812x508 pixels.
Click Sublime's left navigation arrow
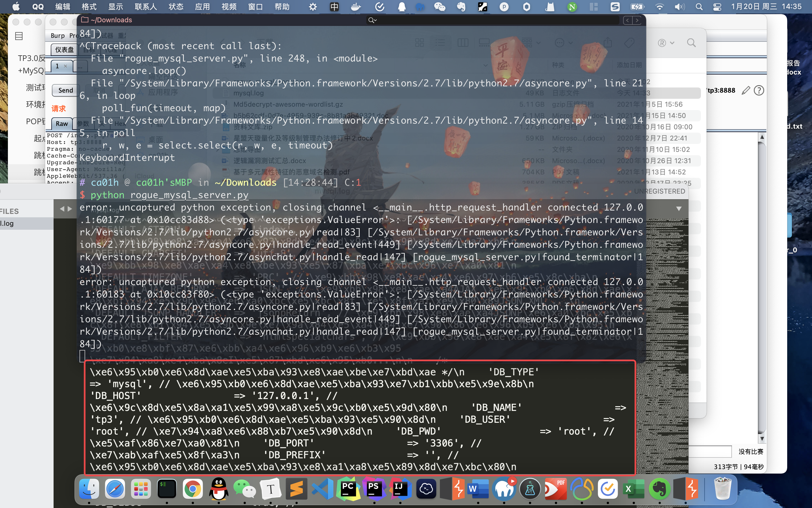tap(62, 209)
